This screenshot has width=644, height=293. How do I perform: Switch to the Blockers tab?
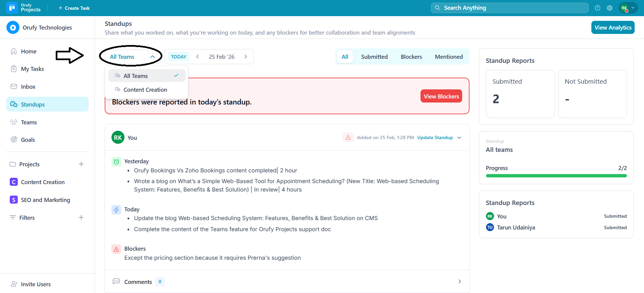[x=411, y=57]
